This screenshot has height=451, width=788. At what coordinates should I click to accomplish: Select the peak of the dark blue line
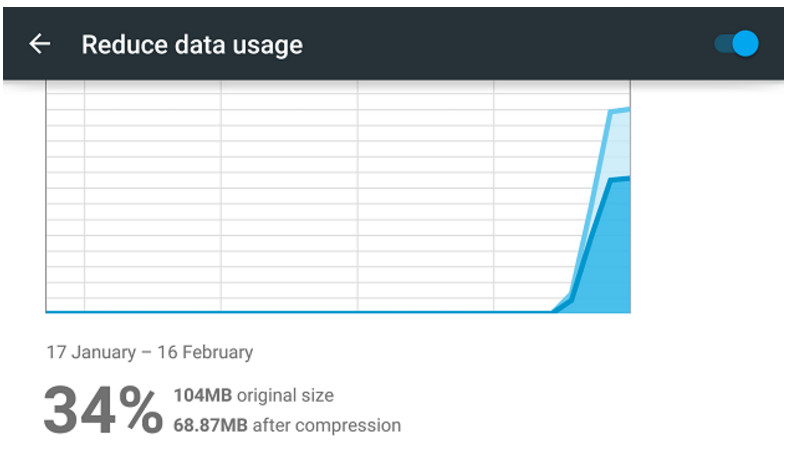click(x=626, y=178)
